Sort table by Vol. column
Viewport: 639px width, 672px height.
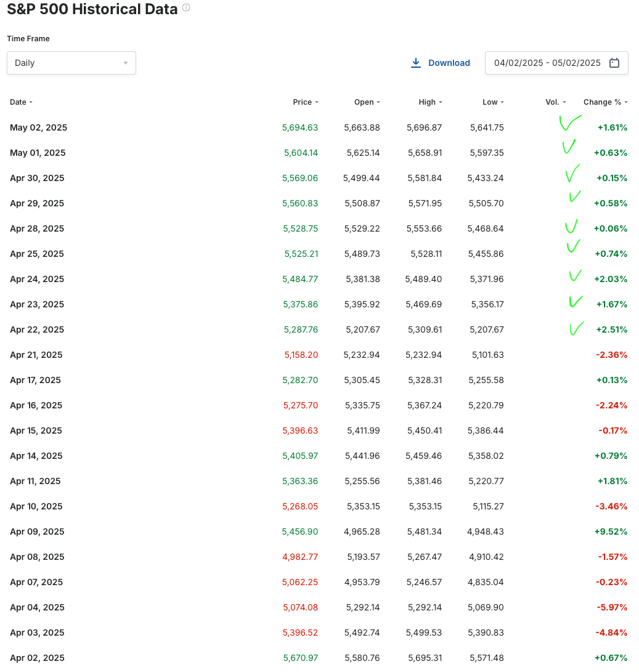(556, 102)
